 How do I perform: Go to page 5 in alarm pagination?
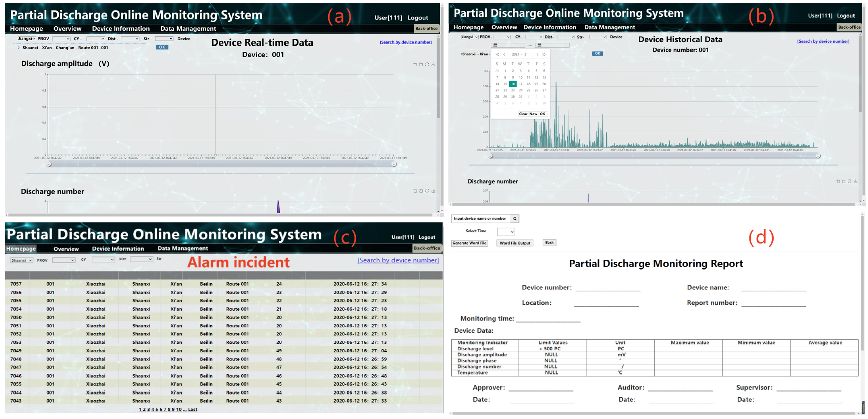157,409
